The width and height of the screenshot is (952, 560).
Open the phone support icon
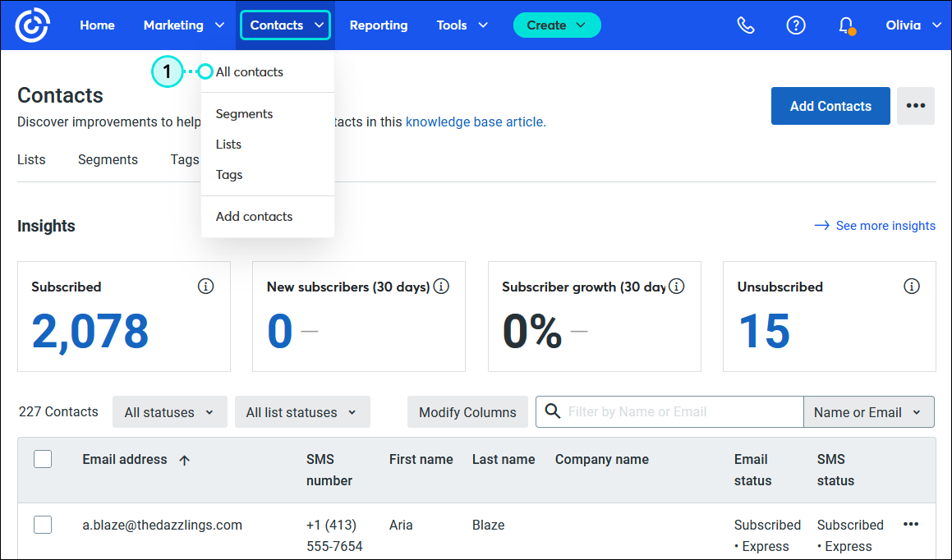[746, 25]
